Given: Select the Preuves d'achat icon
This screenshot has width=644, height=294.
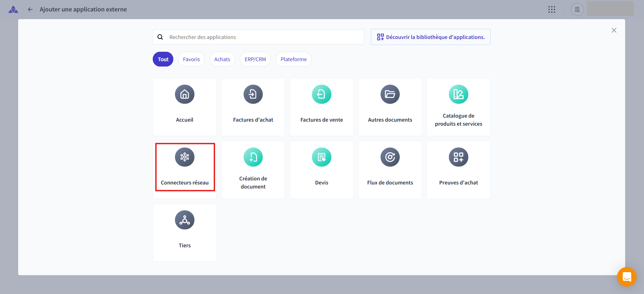Looking at the screenshot, I should tap(458, 157).
